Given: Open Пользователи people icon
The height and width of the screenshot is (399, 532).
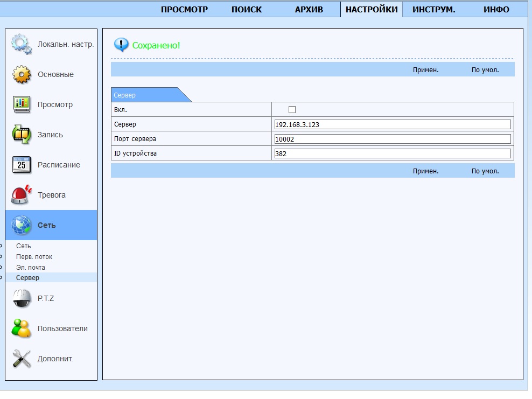Looking at the screenshot, I should point(22,328).
